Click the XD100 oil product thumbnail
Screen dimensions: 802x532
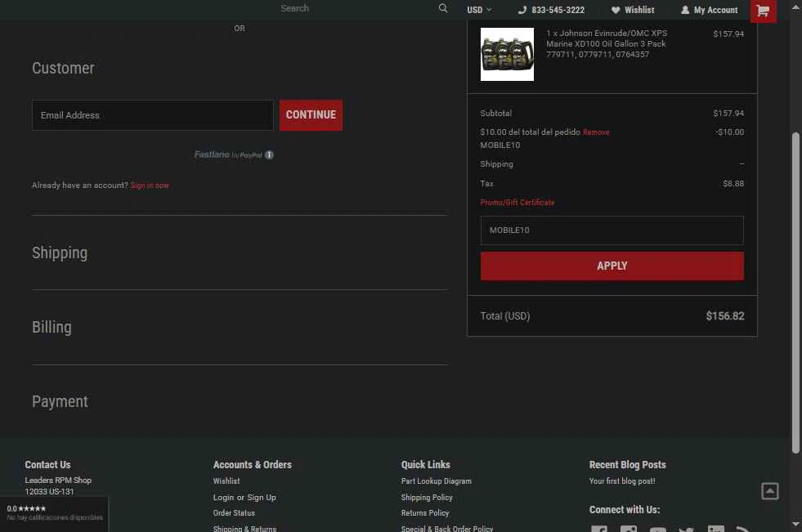[x=507, y=54]
